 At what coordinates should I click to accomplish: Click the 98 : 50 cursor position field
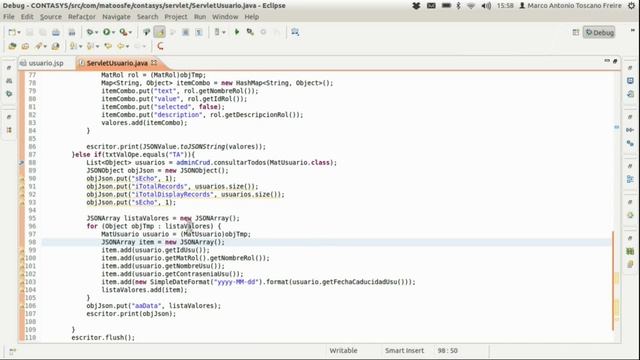point(447,351)
